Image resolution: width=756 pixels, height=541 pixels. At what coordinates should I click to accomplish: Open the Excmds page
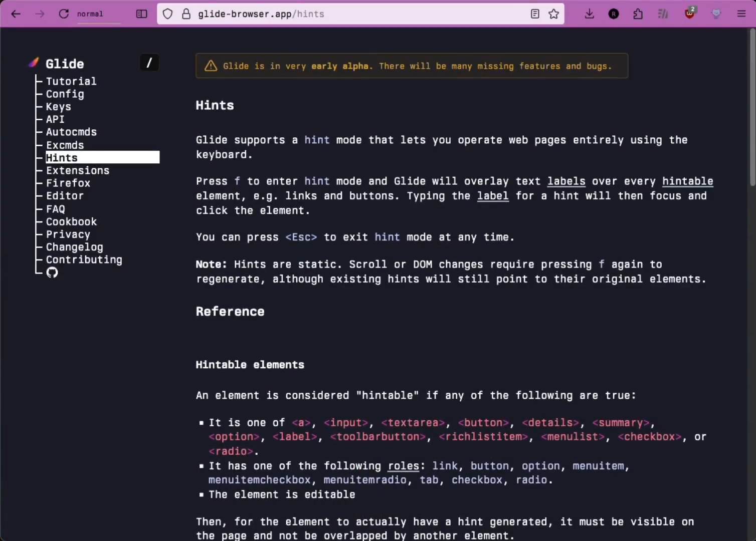click(x=65, y=145)
